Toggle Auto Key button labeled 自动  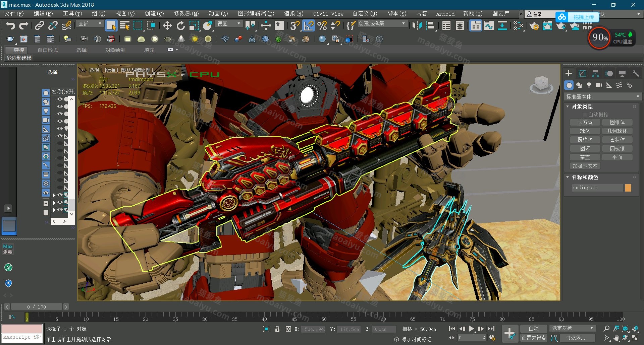[x=533, y=329]
